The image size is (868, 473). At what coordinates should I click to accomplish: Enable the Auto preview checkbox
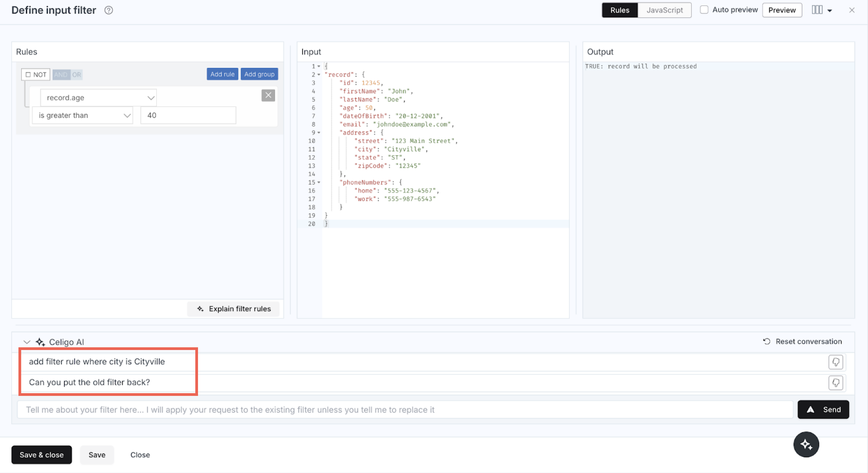(704, 10)
